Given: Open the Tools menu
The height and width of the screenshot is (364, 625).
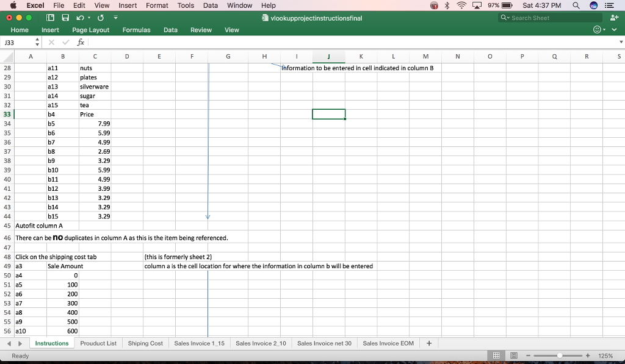Looking at the screenshot, I should pyautogui.click(x=186, y=5).
